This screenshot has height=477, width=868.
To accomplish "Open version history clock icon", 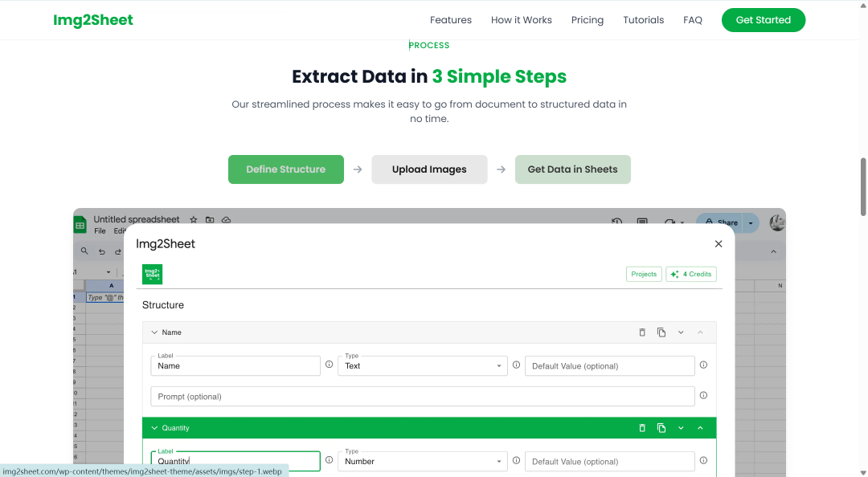I will (616, 222).
